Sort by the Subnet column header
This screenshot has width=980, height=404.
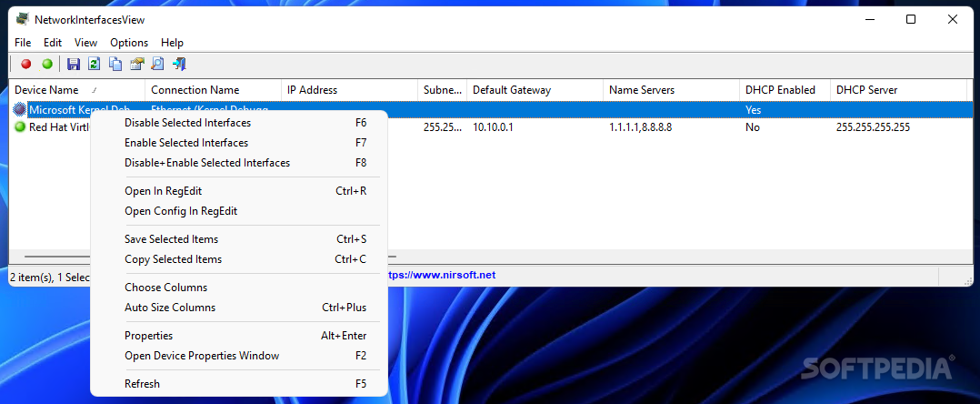[443, 90]
